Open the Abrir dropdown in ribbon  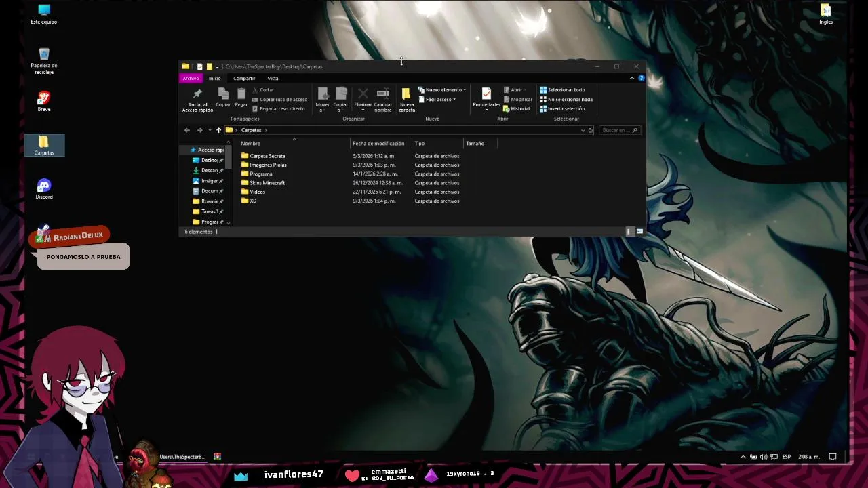(x=515, y=90)
